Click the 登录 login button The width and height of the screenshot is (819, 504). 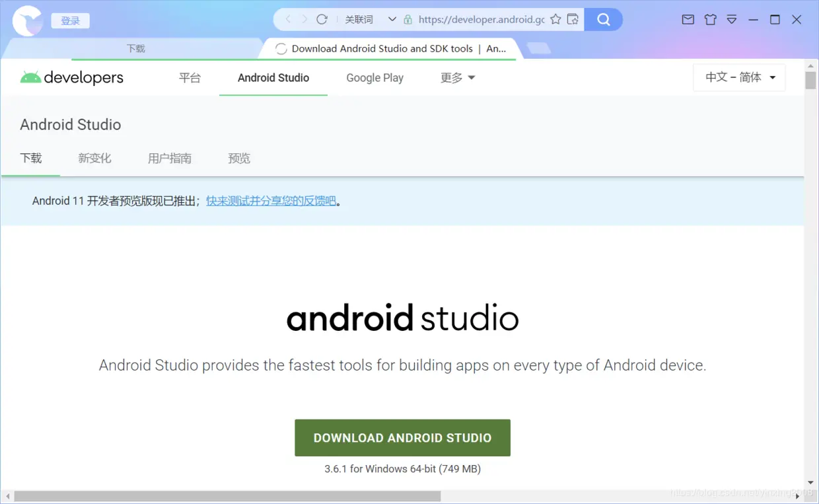pos(71,20)
